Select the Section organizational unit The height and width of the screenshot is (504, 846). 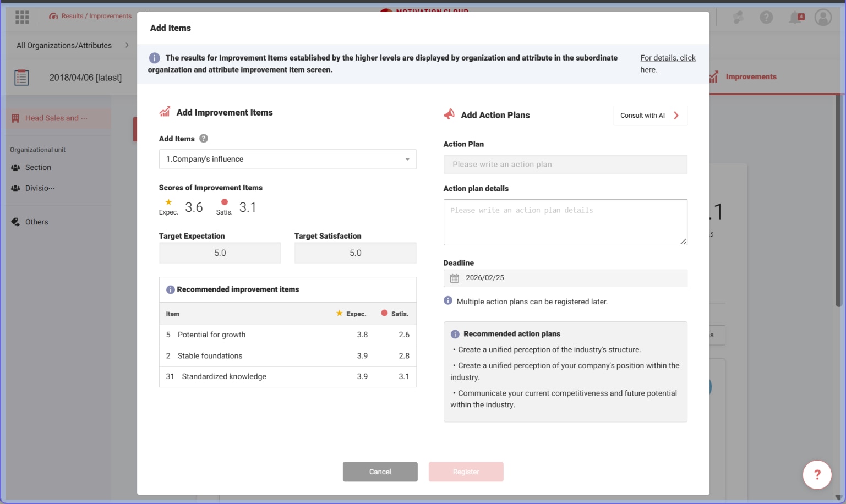(x=38, y=168)
